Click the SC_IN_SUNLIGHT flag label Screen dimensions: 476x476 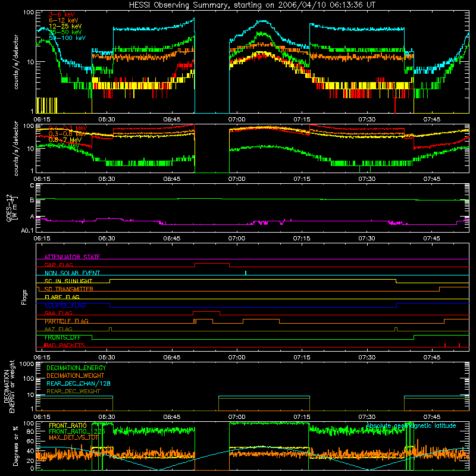coord(68,281)
